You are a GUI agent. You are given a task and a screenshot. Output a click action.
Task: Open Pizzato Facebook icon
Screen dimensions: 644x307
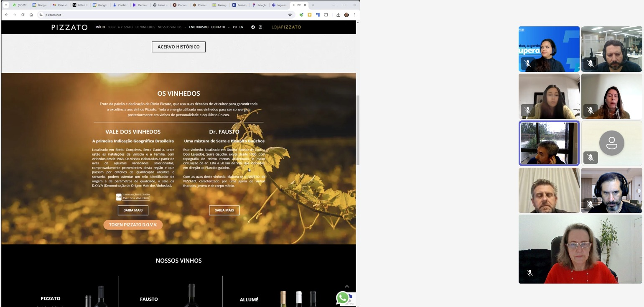coord(253,27)
